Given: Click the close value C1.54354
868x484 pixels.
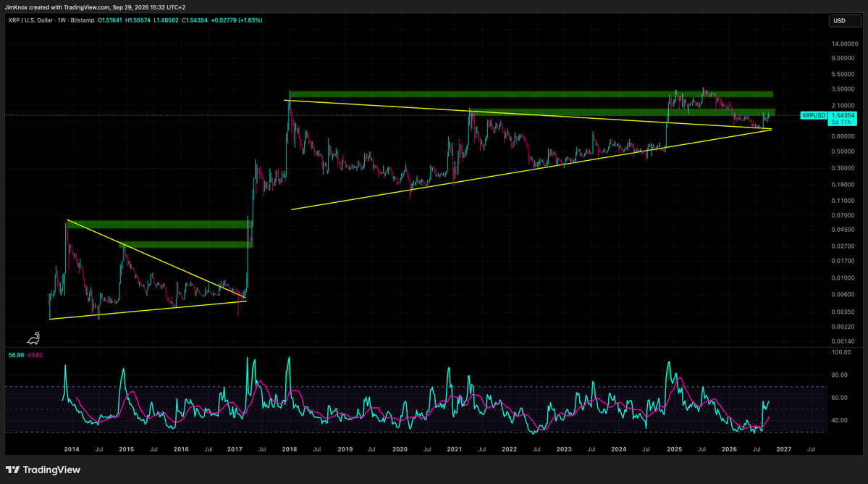Looking at the screenshot, I should [195, 20].
